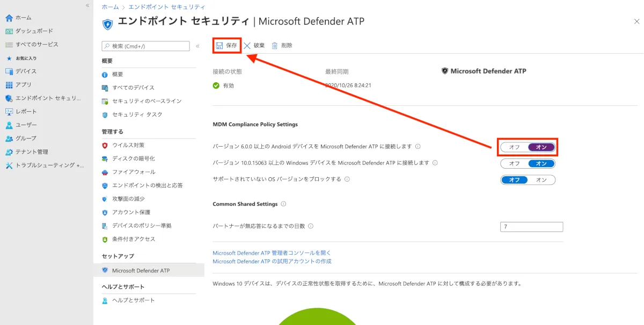The image size is (644, 325).
Task: Click the 2020/10/26 8:24:21 last sync value
Action: 348,85
